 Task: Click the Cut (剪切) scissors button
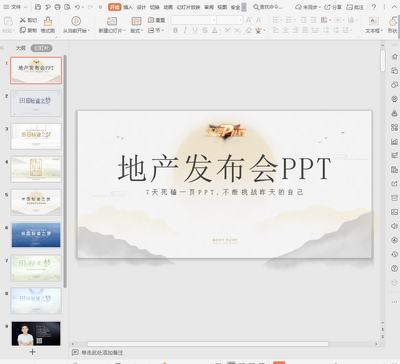[x=28, y=20]
